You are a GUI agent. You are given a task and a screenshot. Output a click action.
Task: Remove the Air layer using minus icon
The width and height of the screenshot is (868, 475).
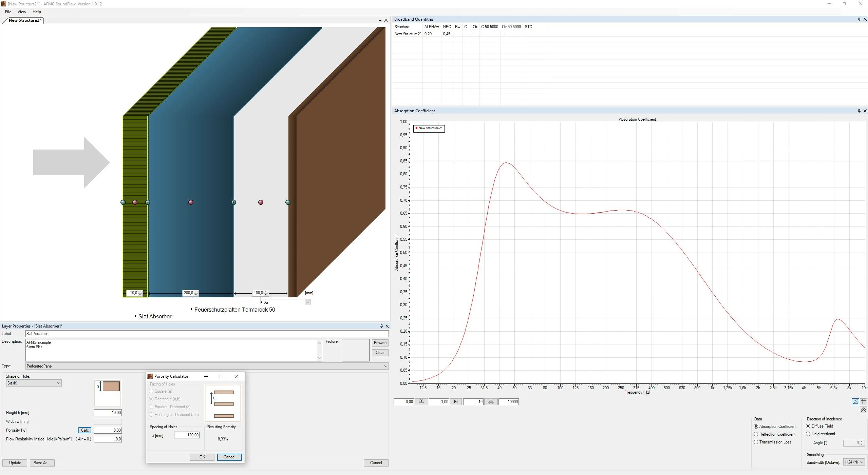pos(261,202)
